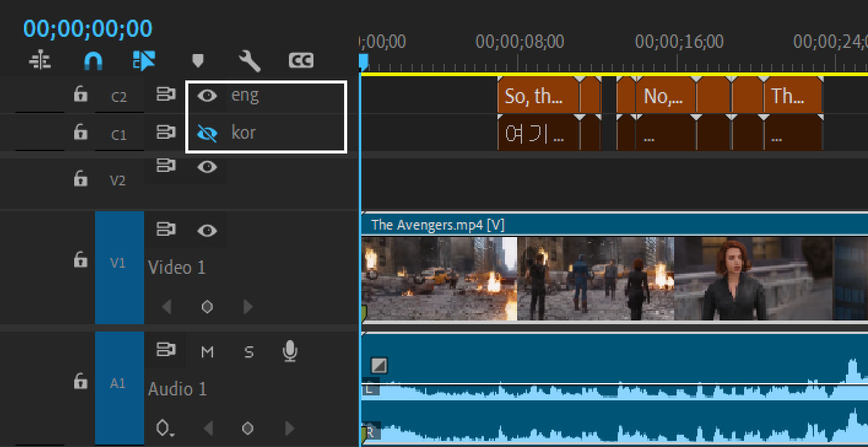868x447 pixels.
Task: Click the eng track name
Action: (x=245, y=95)
